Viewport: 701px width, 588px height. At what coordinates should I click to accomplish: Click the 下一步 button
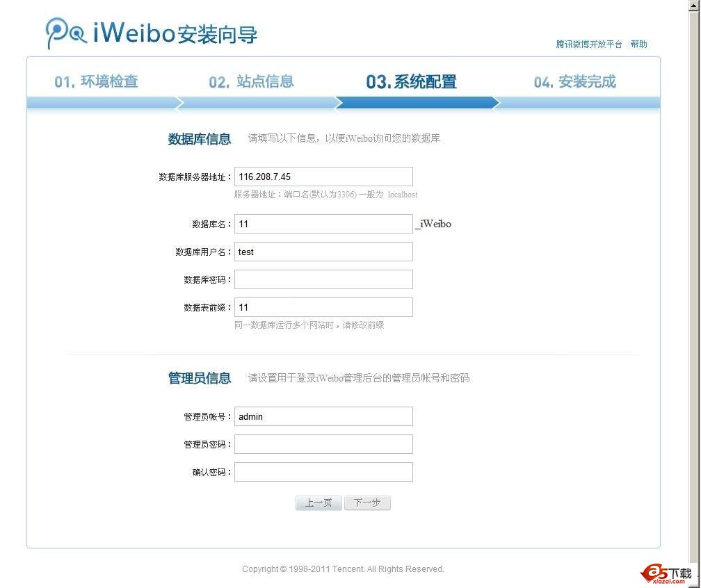click(x=367, y=503)
